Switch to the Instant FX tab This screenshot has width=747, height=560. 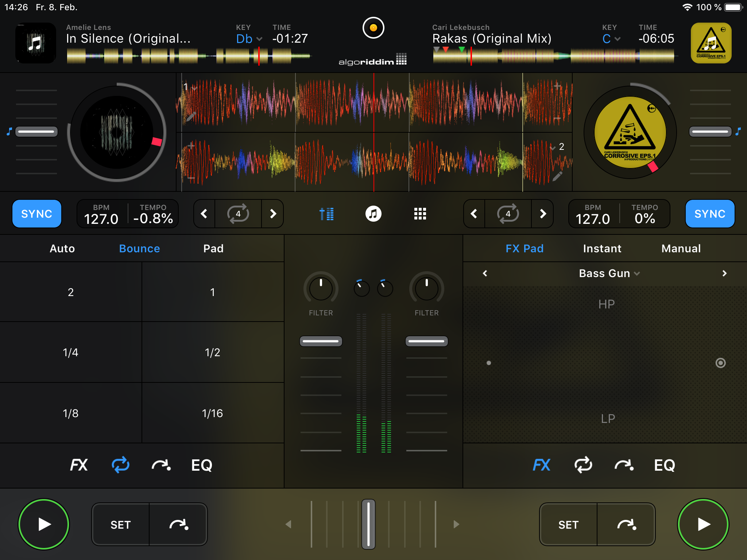pos(602,249)
